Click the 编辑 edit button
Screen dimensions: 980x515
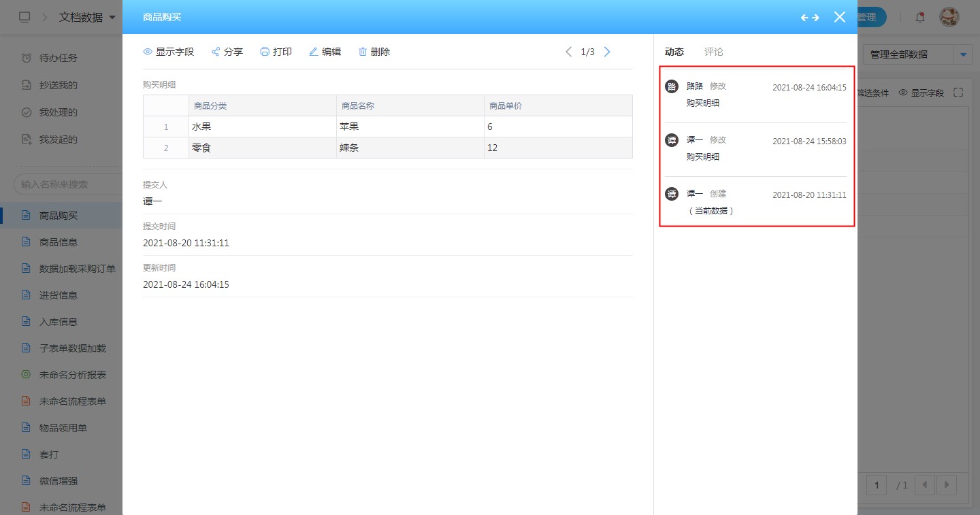325,52
